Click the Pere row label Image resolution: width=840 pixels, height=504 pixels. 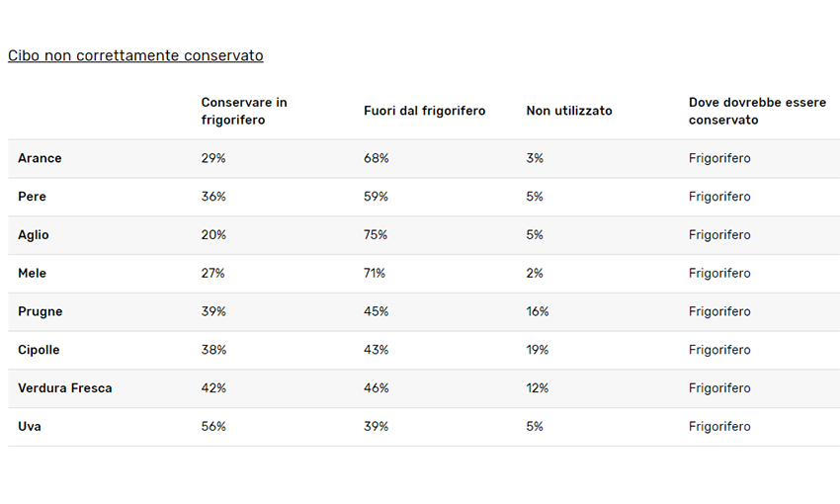33,197
